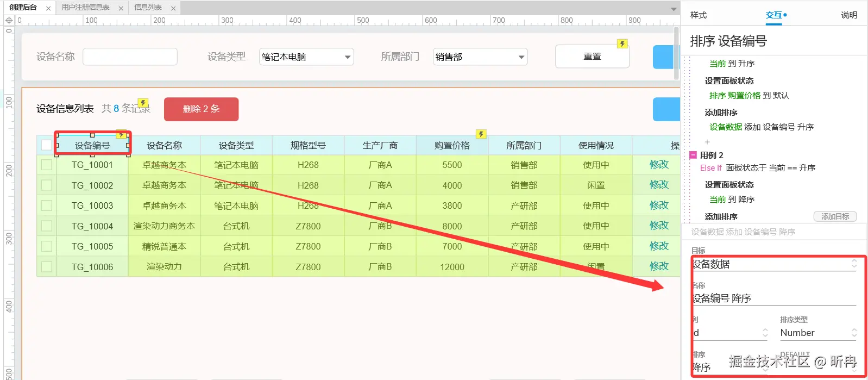Viewport: 868px width, 380px height.
Task: Click 修改 link in TG_10005 row
Action: (x=659, y=246)
